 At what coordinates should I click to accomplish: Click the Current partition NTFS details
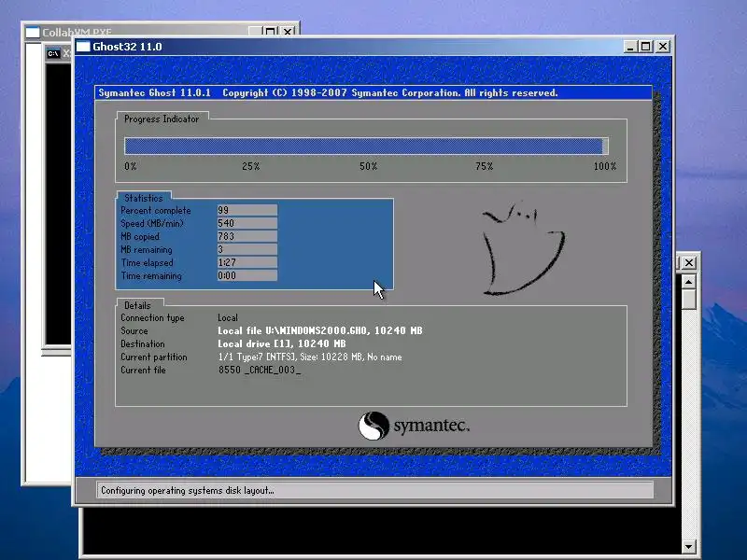(310, 357)
